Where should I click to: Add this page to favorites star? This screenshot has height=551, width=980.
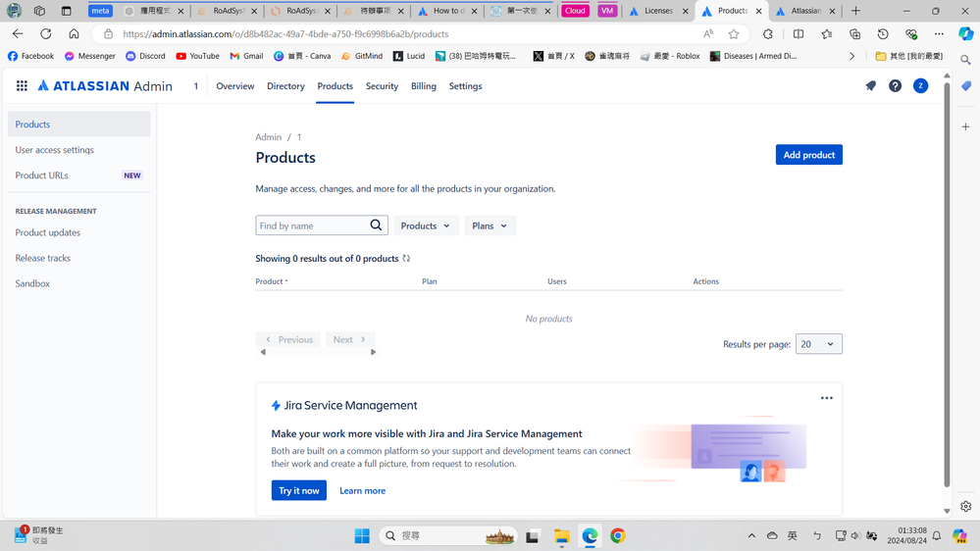coord(734,33)
